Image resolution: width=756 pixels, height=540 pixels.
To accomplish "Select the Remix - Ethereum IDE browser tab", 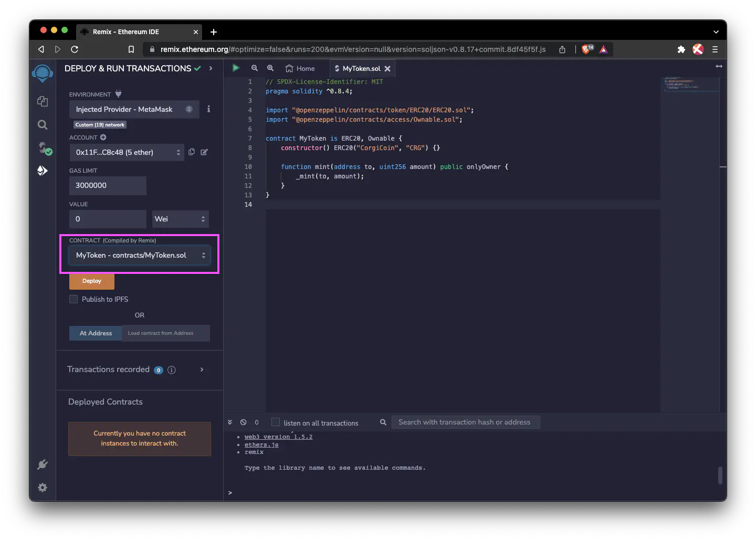I will tap(139, 32).
